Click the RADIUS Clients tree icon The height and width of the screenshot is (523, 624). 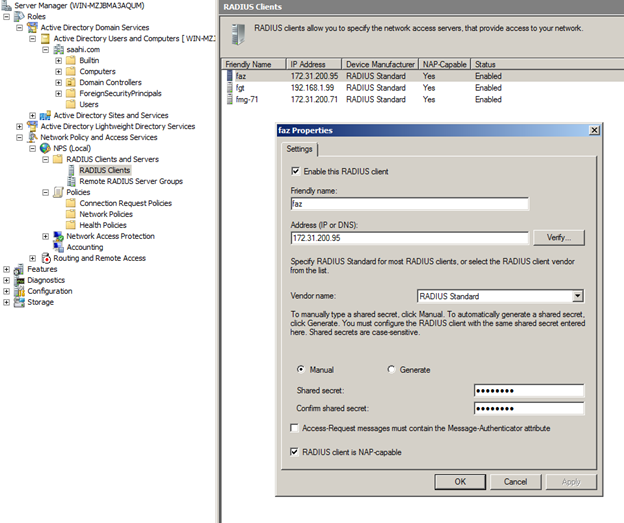[71, 170]
